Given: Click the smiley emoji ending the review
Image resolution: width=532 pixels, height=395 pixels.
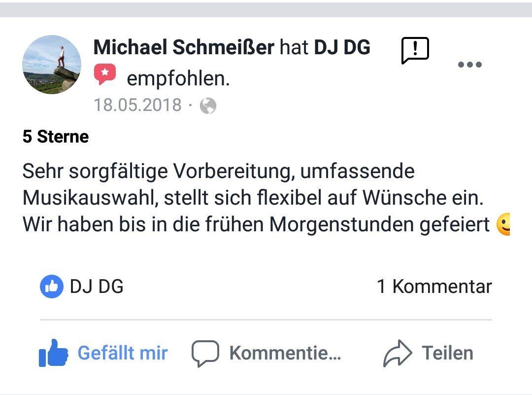Looking at the screenshot, I should point(503,224).
